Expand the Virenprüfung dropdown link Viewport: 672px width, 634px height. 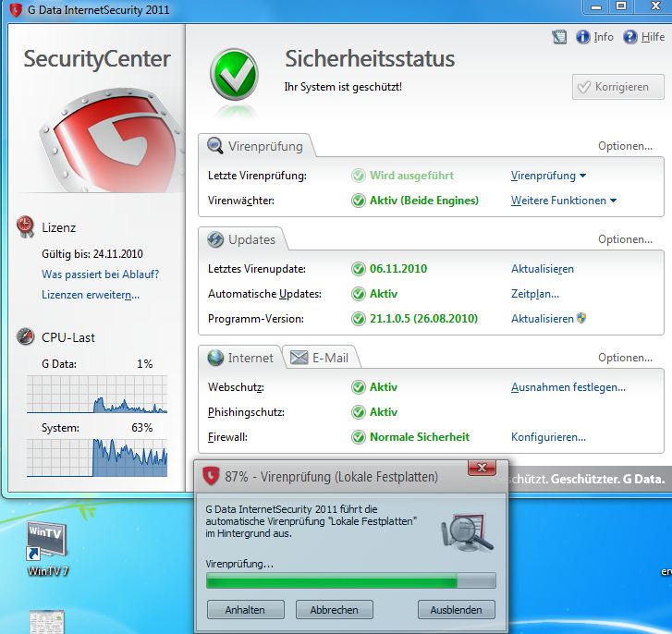click(548, 176)
